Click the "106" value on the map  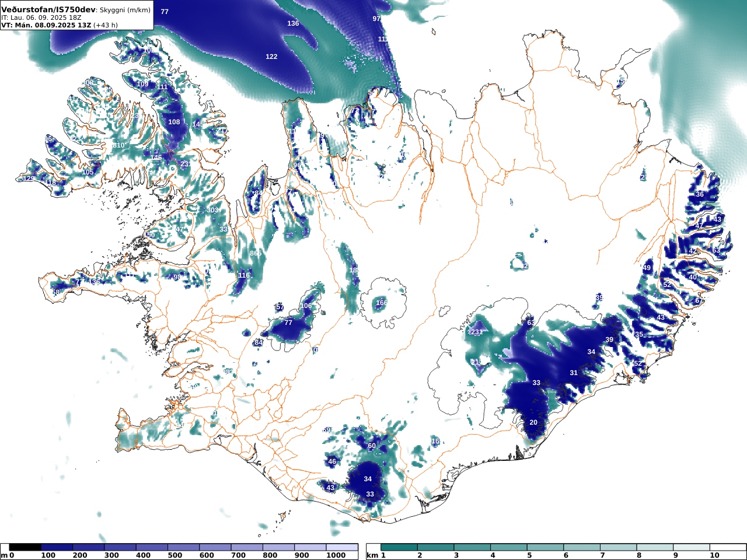pos(306,306)
